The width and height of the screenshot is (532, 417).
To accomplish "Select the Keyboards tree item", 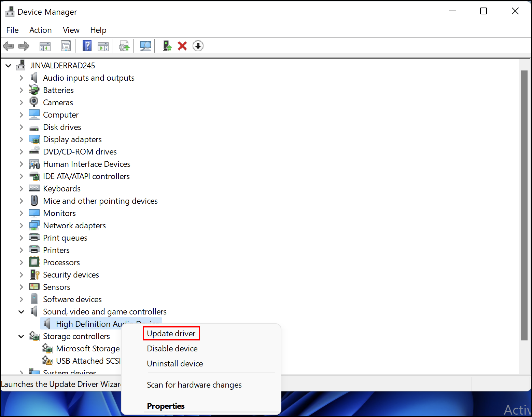I will (x=62, y=189).
